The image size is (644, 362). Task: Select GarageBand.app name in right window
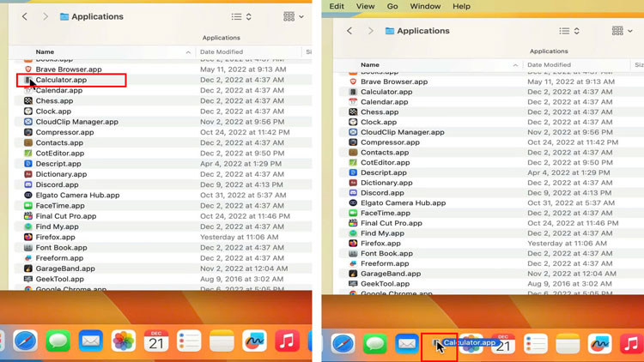click(391, 274)
